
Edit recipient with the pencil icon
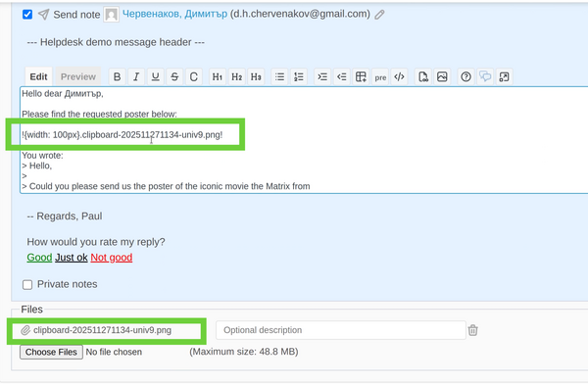click(x=379, y=15)
